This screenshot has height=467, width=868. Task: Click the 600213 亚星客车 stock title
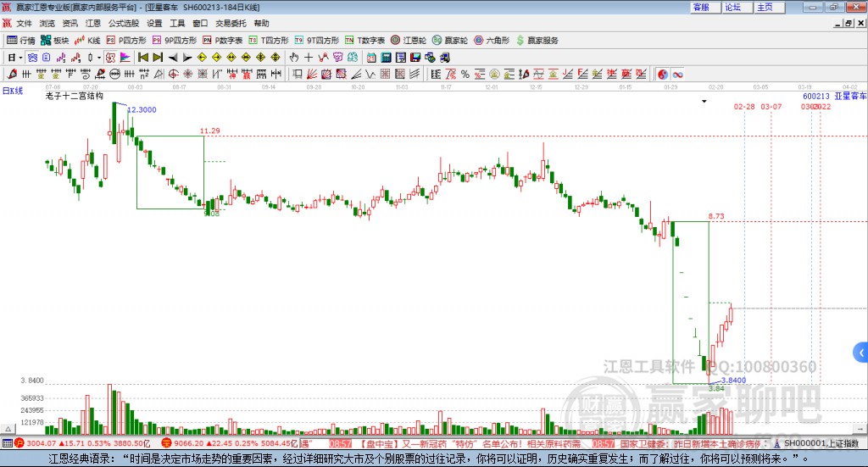point(834,97)
